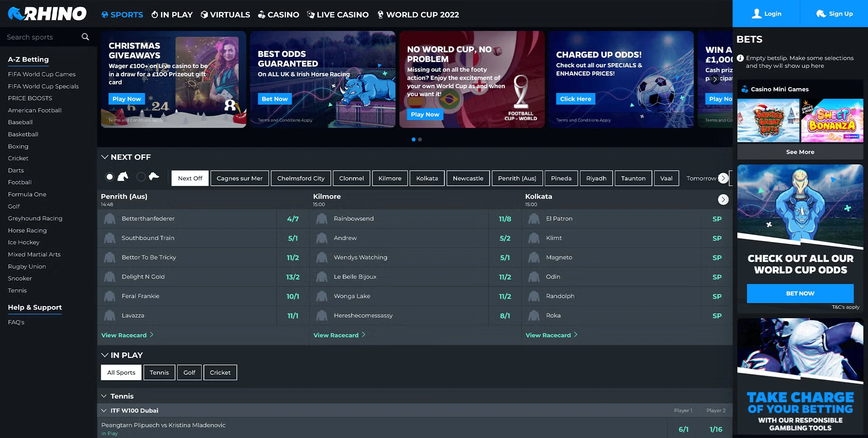Image resolution: width=868 pixels, height=438 pixels.
Task: Click the silk icon beside Klimt
Action: (534, 238)
